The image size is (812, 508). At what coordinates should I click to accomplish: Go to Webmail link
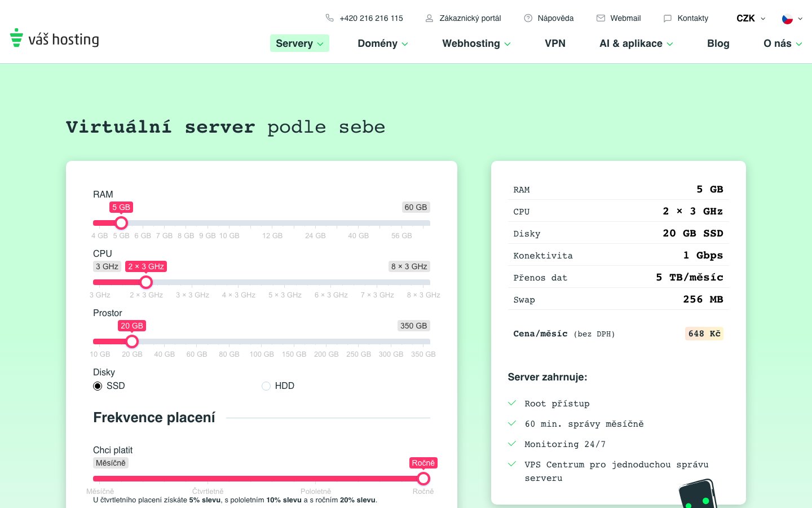pyautogui.click(x=625, y=18)
